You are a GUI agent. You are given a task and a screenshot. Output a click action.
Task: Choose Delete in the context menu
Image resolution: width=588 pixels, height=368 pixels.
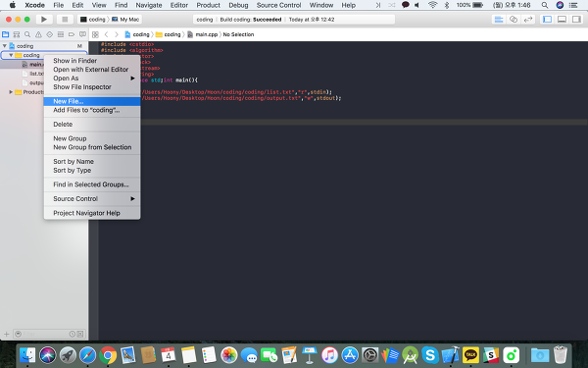[92, 125]
